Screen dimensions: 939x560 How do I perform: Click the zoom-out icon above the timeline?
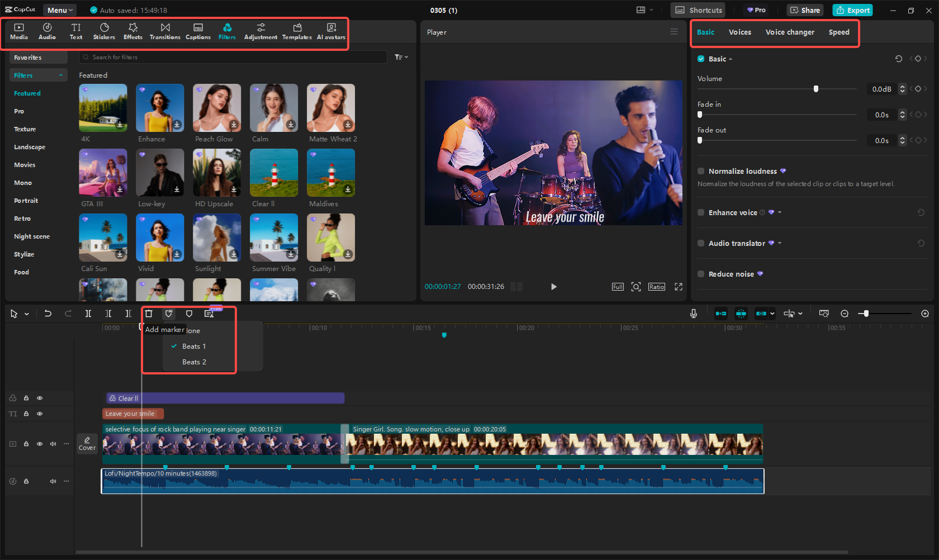pyautogui.click(x=845, y=314)
